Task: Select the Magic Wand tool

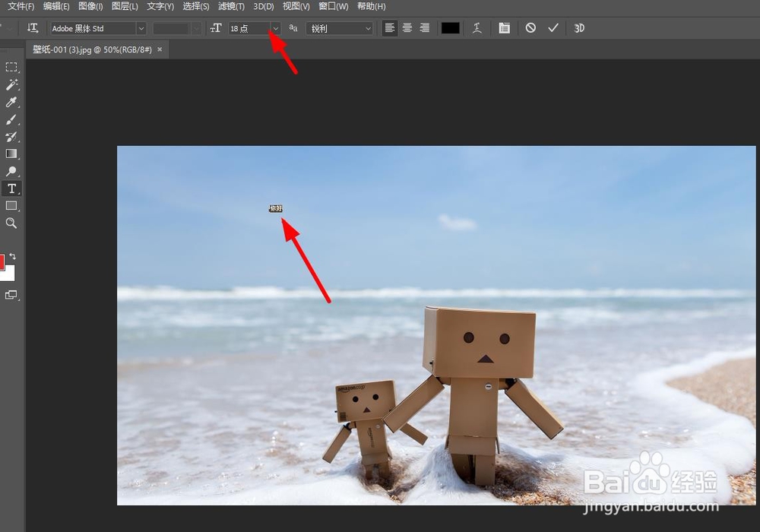Action: click(11, 84)
